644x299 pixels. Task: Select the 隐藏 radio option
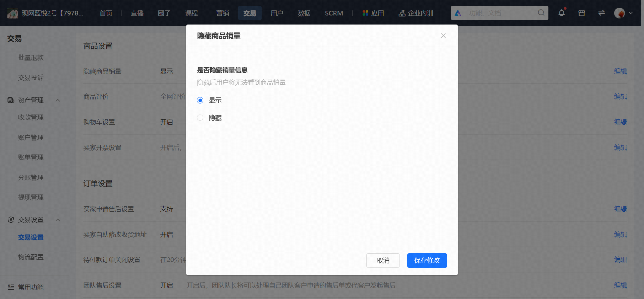coord(200,118)
